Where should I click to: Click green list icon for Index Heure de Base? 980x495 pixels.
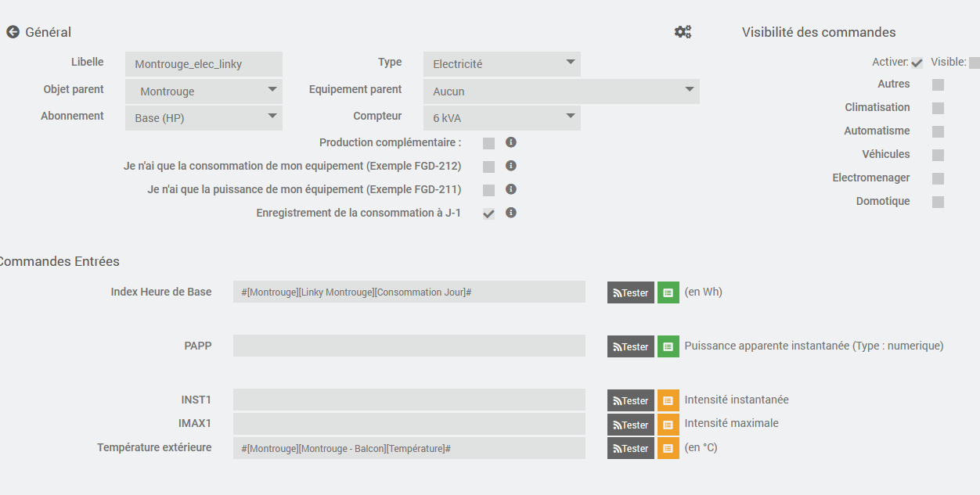pyautogui.click(x=668, y=292)
